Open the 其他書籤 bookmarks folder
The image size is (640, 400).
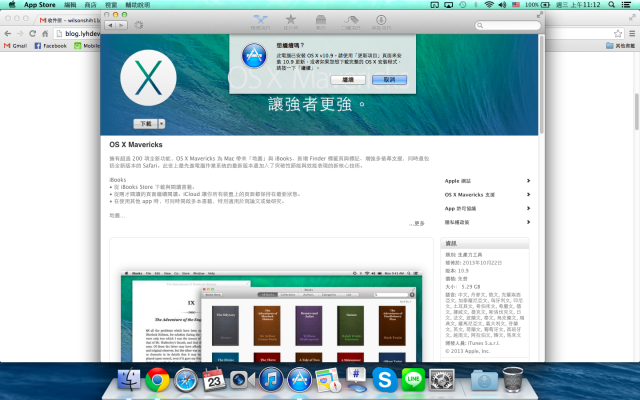(x=620, y=46)
